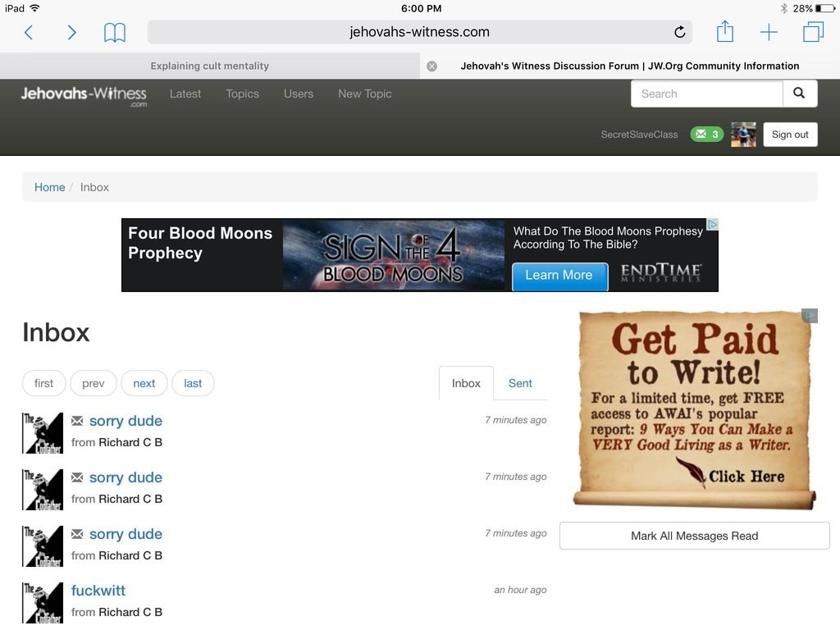Screen dimensions: 840x630
Task: Add a new Safari tab with plus
Action: pyautogui.click(x=769, y=32)
